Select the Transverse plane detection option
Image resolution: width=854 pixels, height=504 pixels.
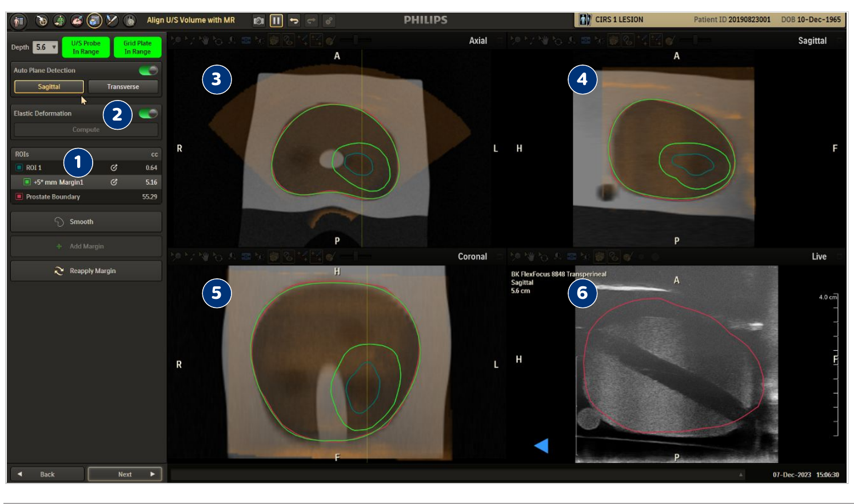point(123,86)
